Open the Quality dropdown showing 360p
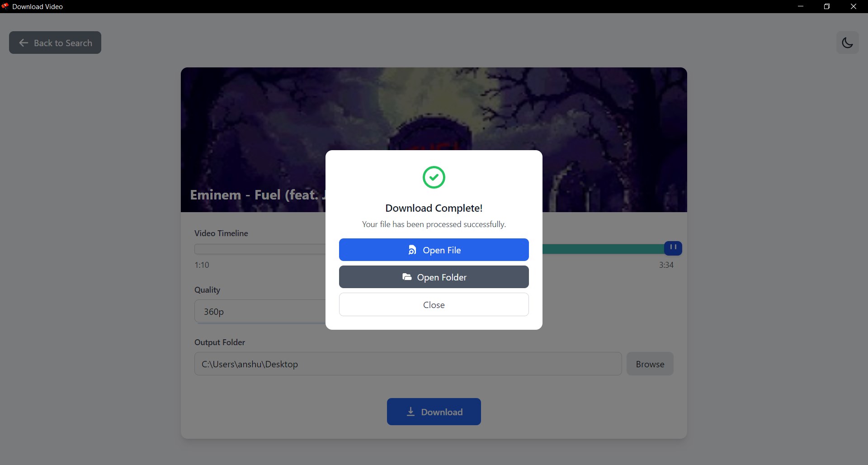The image size is (868, 465). [x=260, y=311]
